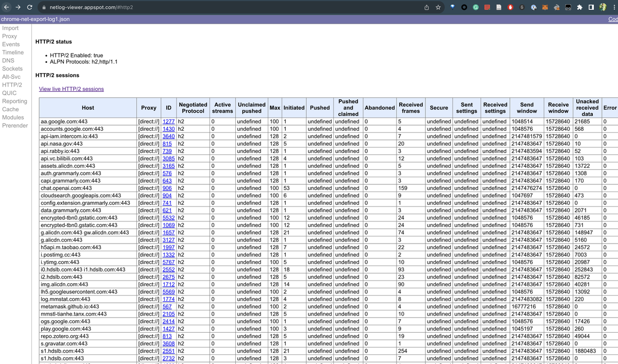Click View live HTTP/2 sessions link

(x=72, y=89)
